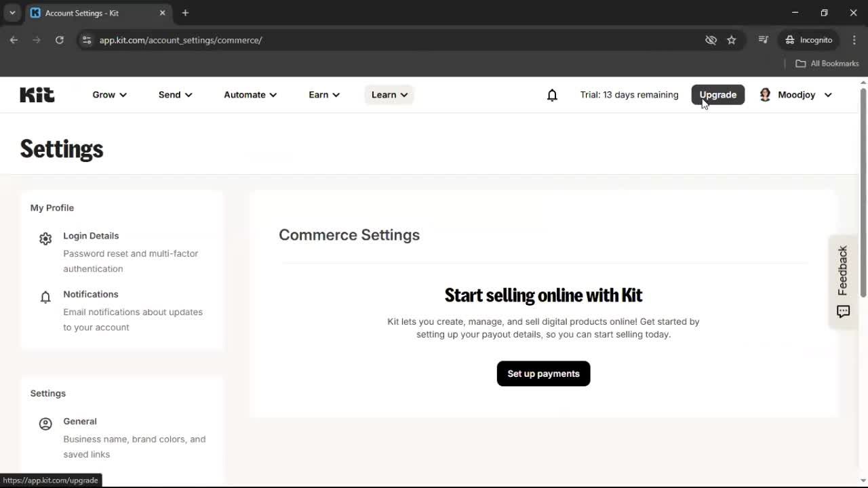
Task: Open the All Bookmarks folder
Action: (x=827, y=63)
